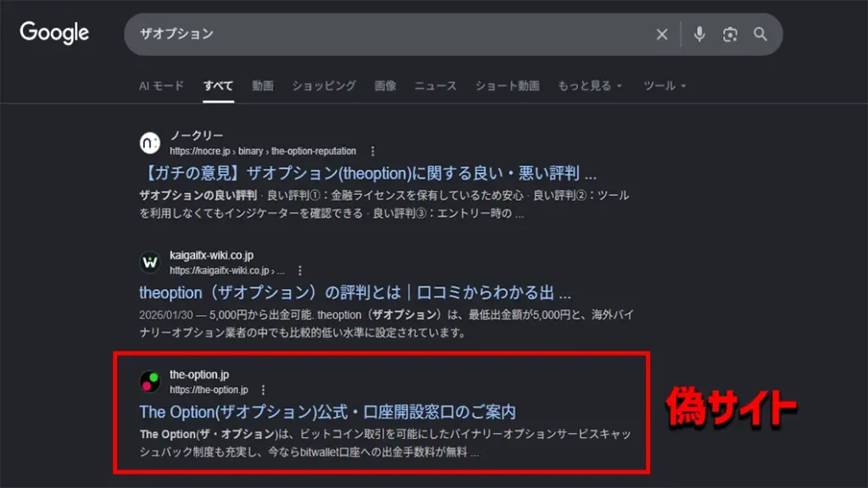Click the snippet starting ザオプションの良い評判
Viewport: 868px width, 488px height.
click(x=384, y=204)
